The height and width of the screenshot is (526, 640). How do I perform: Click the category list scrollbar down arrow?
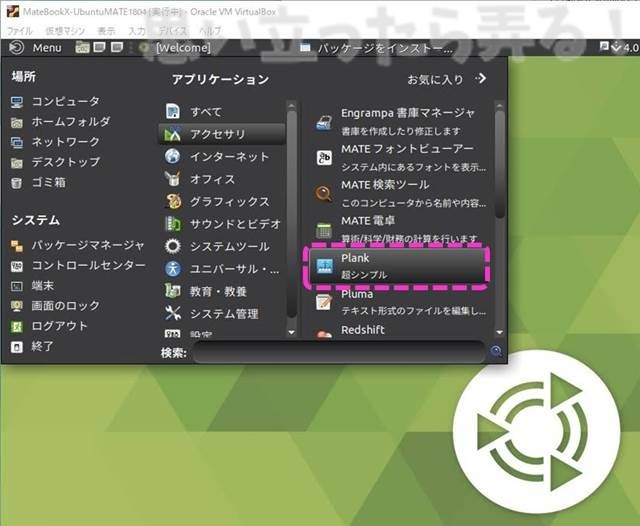[x=291, y=333]
